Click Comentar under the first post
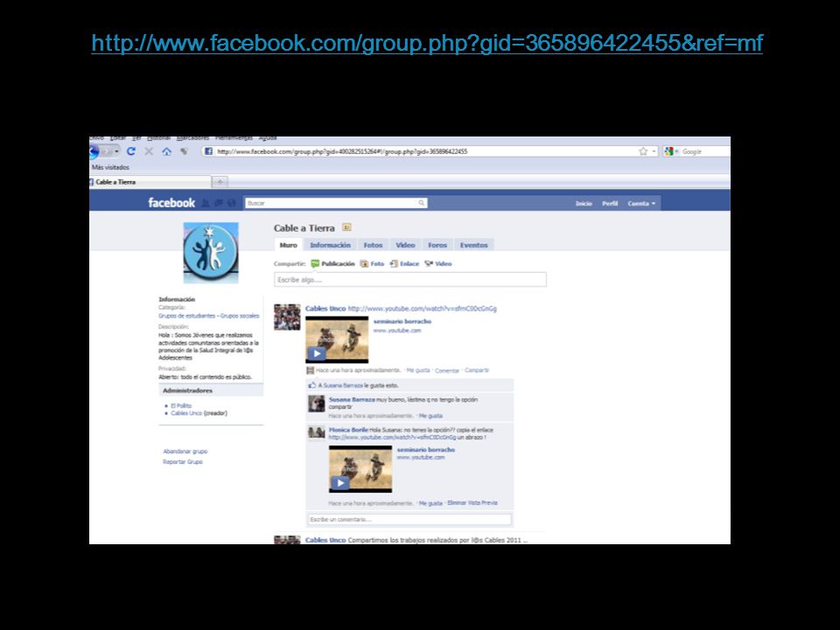The image size is (840, 630). pos(447,370)
